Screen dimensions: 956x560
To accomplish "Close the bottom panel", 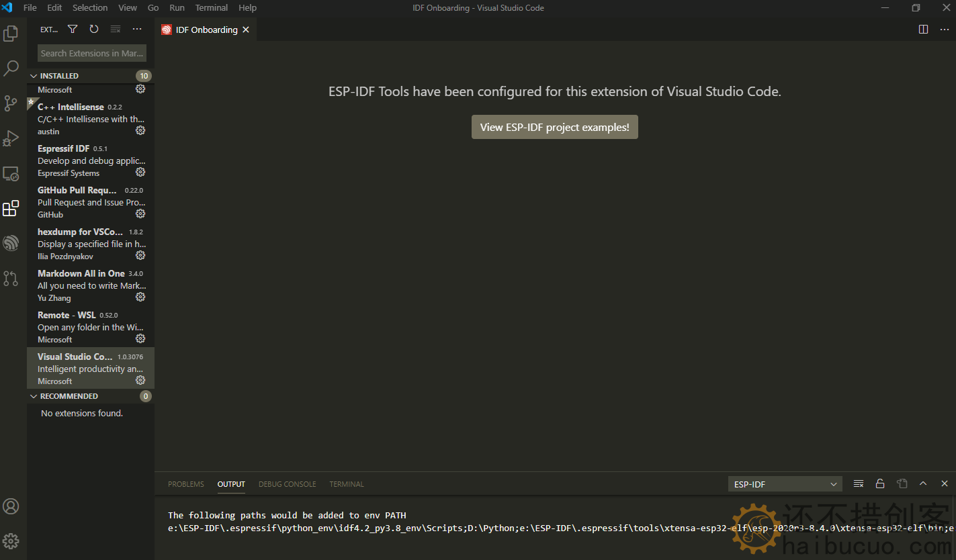I will pos(945,483).
